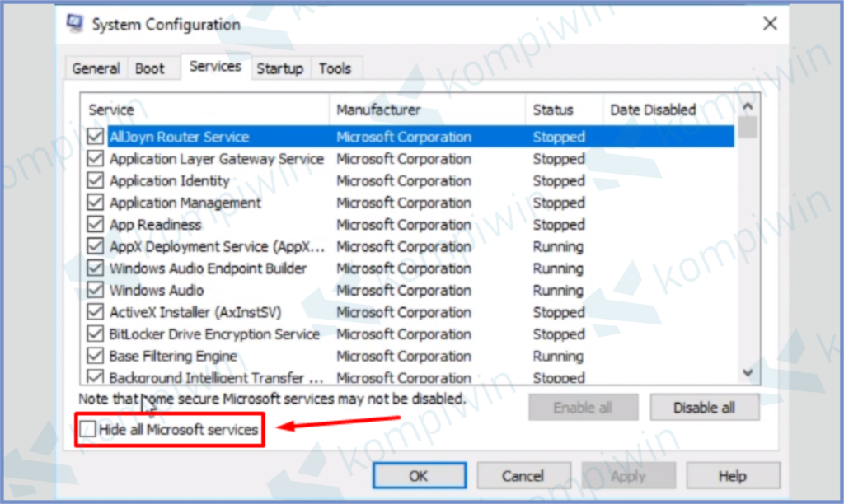Uncheck the AllJoyn Router Service entry

coord(96,136)
